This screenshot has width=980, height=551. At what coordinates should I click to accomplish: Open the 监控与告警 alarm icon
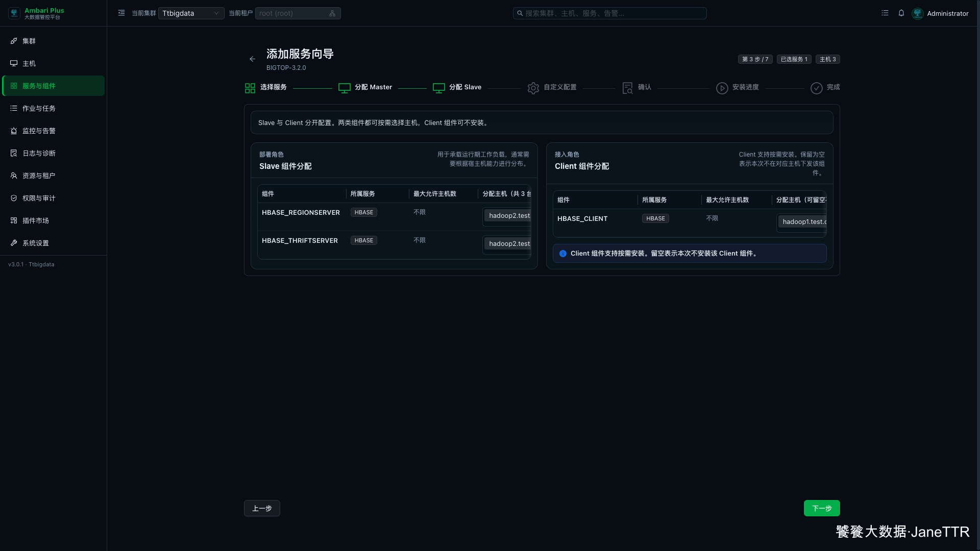14,131
